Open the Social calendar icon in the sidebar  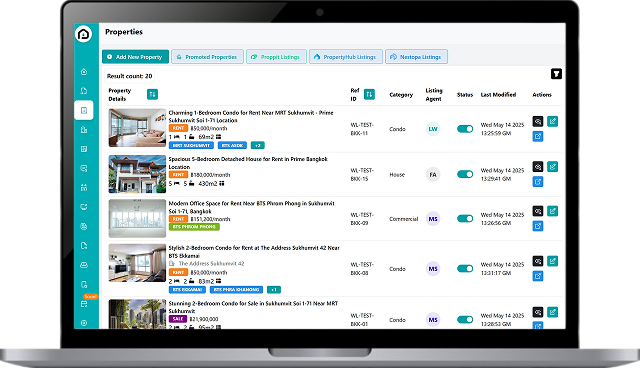84,304
